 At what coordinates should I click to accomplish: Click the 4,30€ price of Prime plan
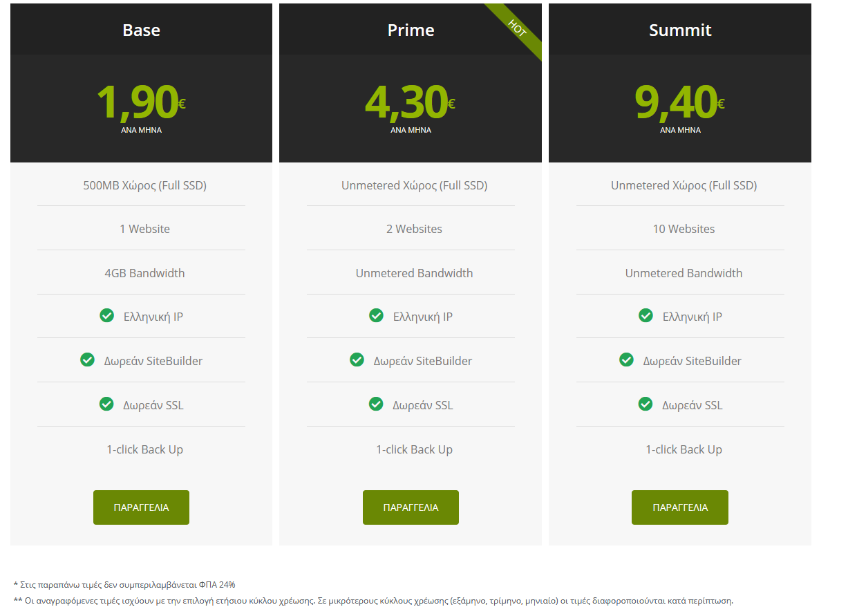coord(410,102)
